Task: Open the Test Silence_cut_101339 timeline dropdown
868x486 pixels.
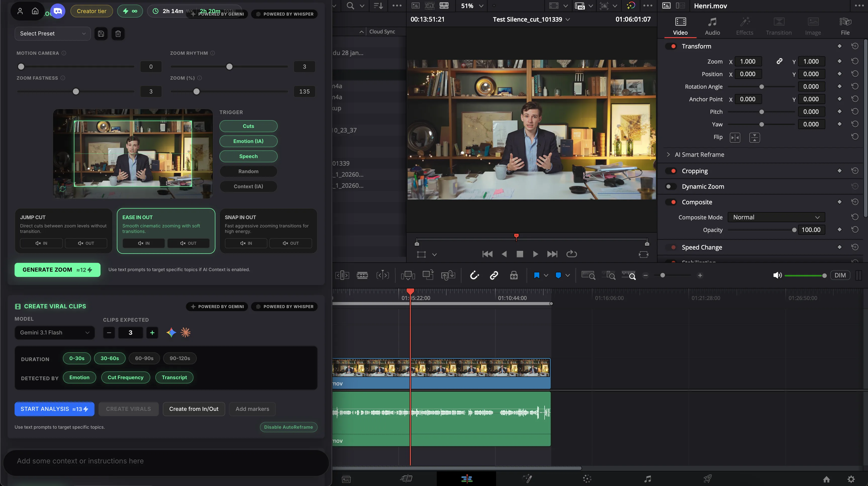Action: click(x=532, y=20)
